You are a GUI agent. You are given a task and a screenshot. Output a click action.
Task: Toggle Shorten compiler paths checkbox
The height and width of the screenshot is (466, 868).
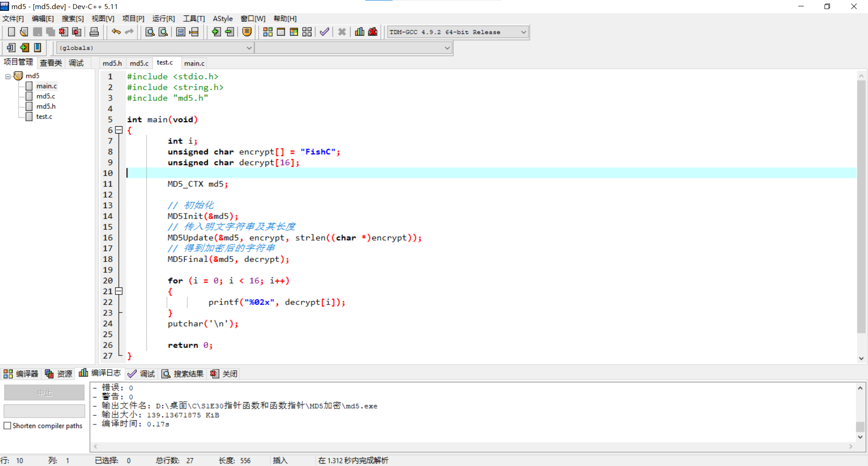coord(7,426)
